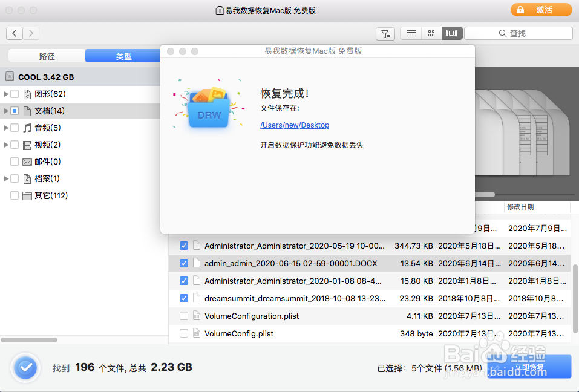Image resolution: width=579 pixels, height=392 pixels.
Task: Switch to grid view with the grid icon
Action: pyautogui.click(x=431, y=33)
